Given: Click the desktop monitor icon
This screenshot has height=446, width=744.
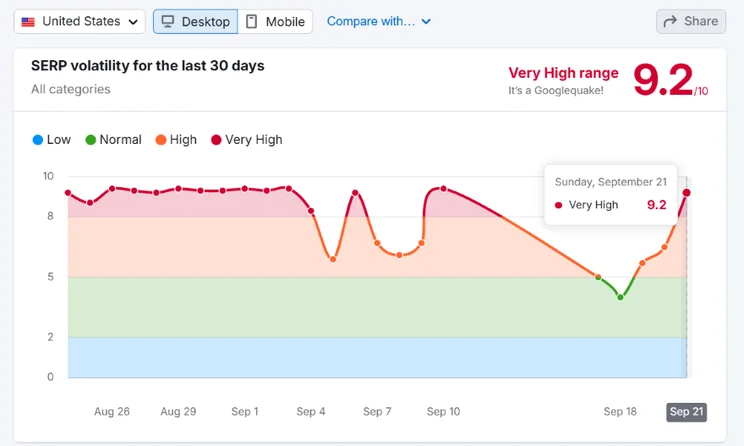Looking at the screenshot, I should (x=168, y=21).
